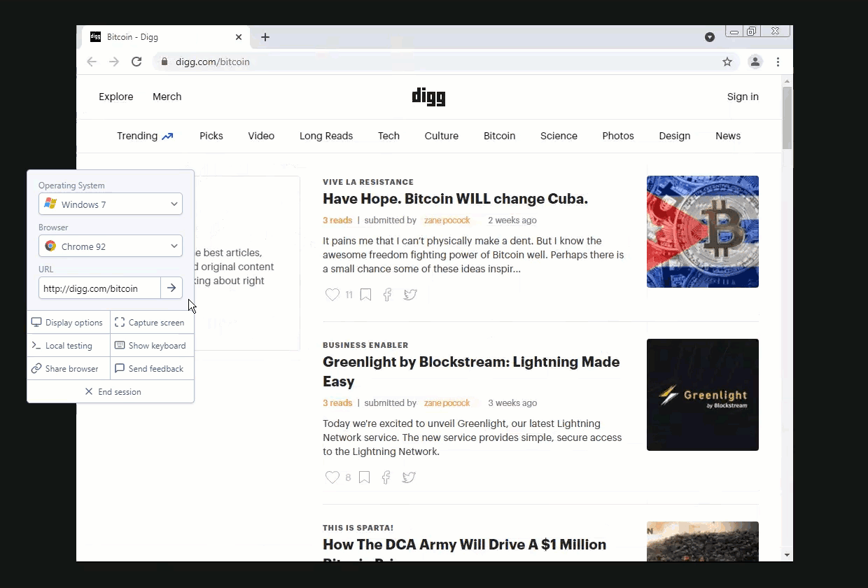Click the Show keyboard button
Viewport: 868px width, 588px height.
[152, 346]
